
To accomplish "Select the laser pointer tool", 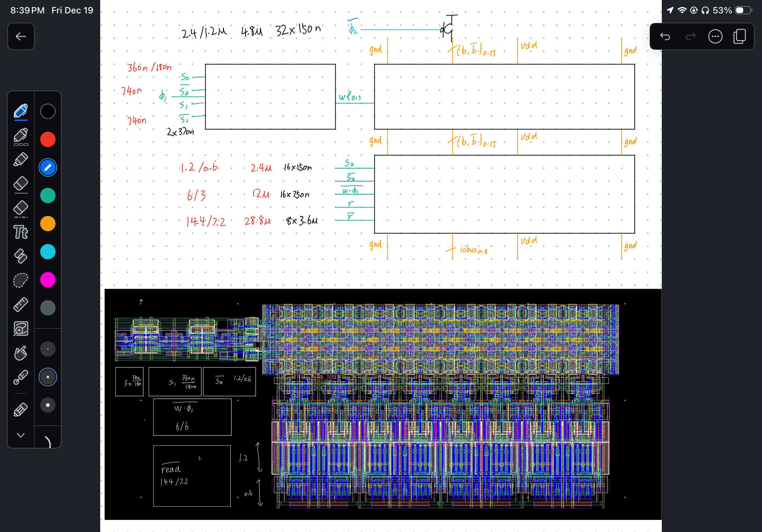I will [20, 377].
